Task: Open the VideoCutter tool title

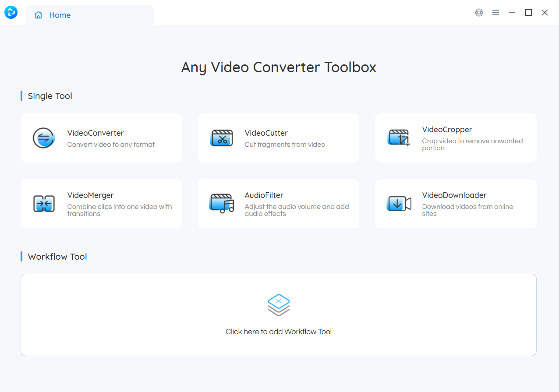Action: (266, 133)
